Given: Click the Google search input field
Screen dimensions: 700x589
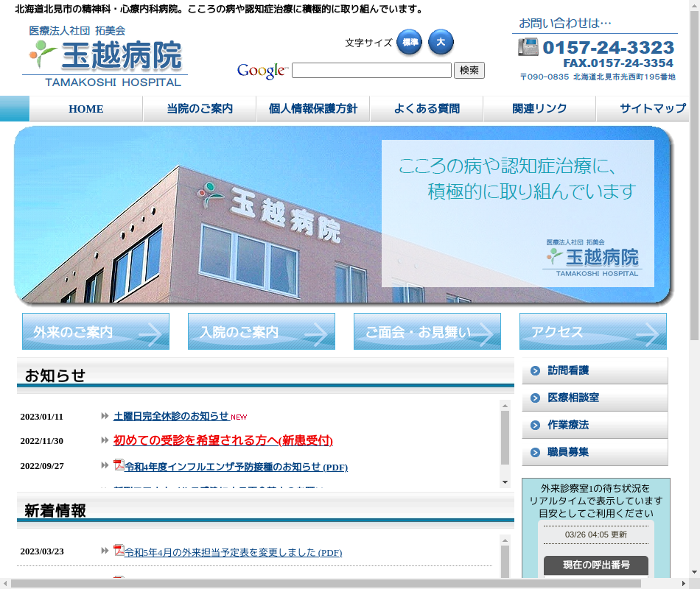Looking at the screenshot, I should point(371,71).
